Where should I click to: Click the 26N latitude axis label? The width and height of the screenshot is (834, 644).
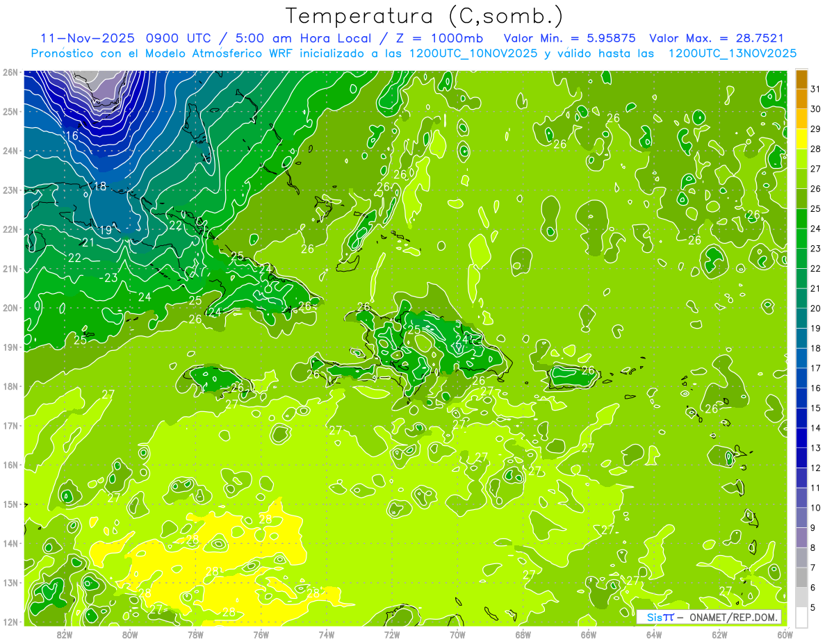pyautogui.click(x=10, y=72)
